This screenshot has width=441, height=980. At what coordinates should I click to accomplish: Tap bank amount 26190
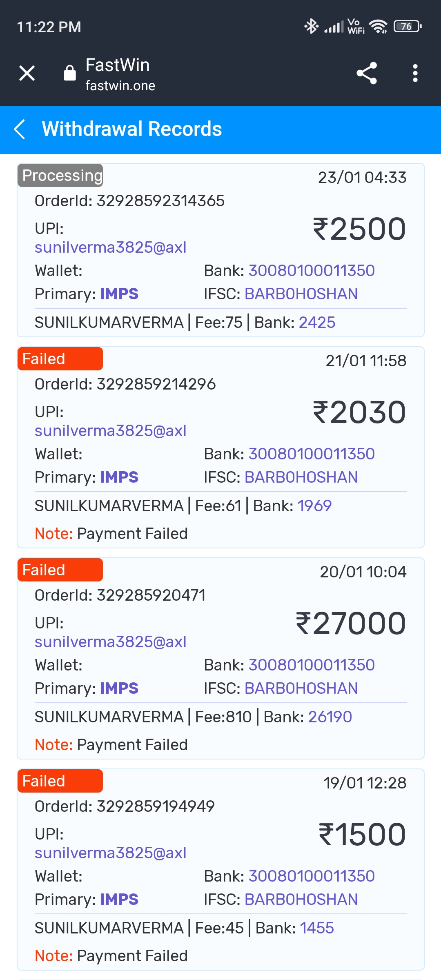[x=330, y=717]
